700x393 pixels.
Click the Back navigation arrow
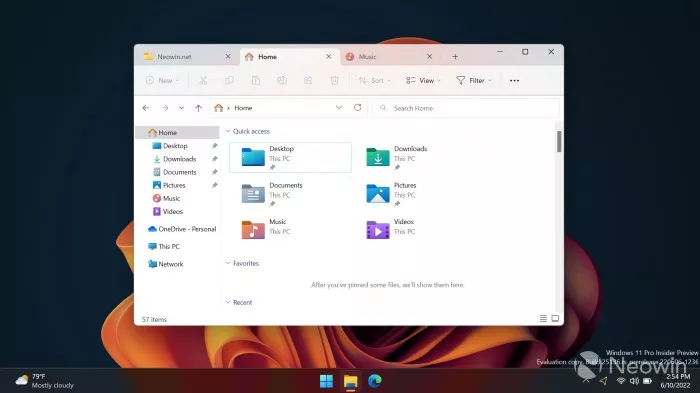click(x=146, y=108)
